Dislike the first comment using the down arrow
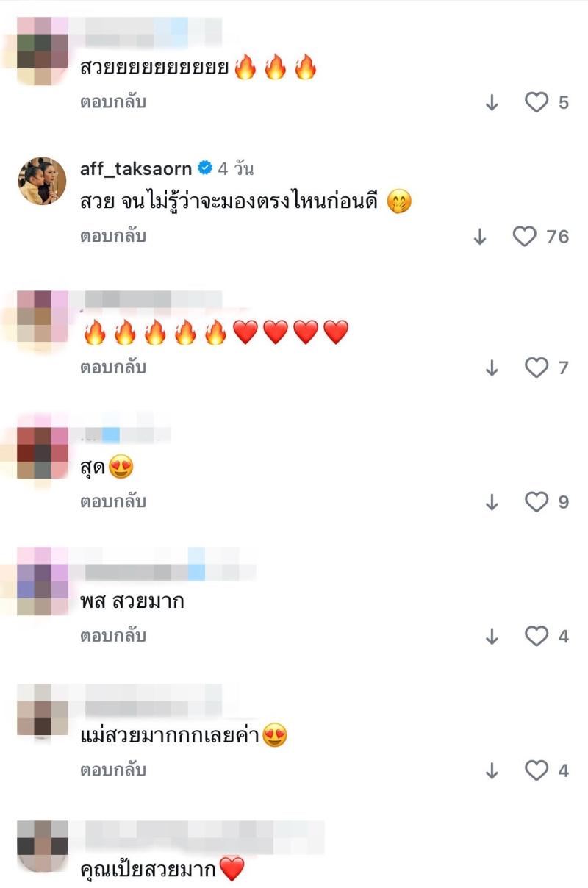Viewport: 588px width, 888px height. coord(492,103)
